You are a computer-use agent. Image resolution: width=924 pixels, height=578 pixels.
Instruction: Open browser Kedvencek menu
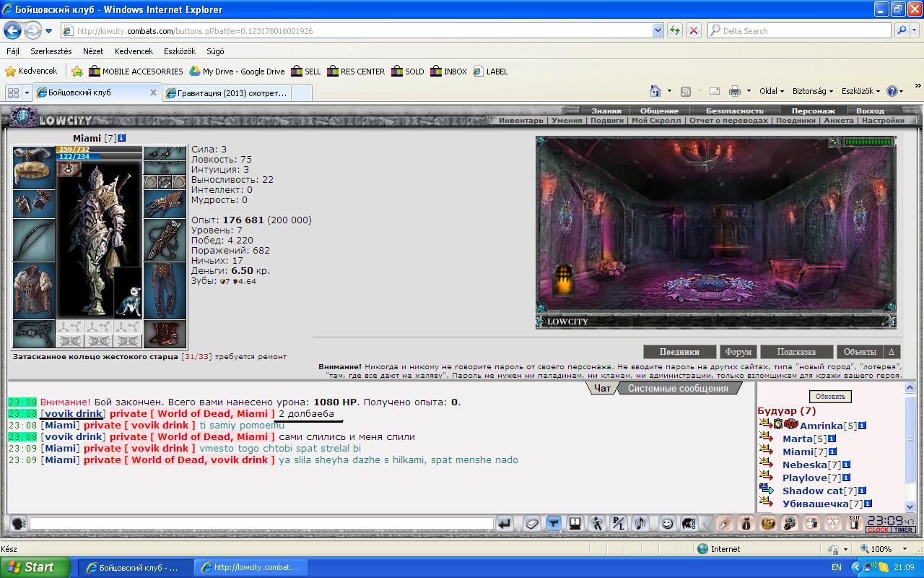[134, 51]
